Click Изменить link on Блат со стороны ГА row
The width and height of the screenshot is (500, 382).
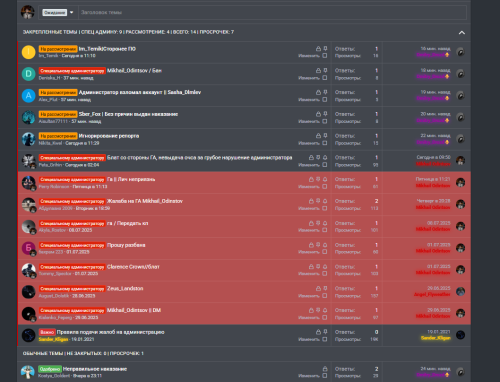[x=309, y=165]
